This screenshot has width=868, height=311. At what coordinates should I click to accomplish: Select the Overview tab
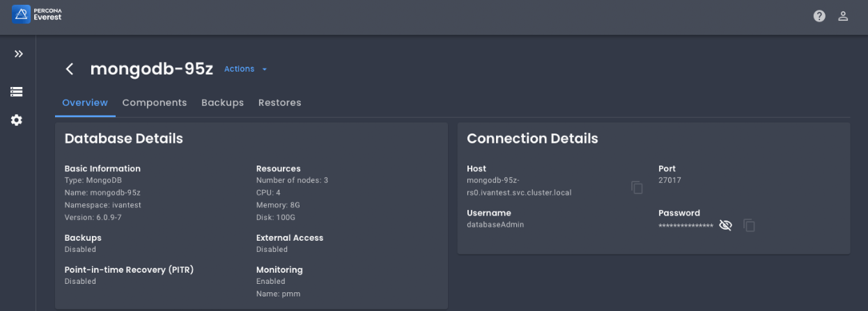(x=85, y=102)
